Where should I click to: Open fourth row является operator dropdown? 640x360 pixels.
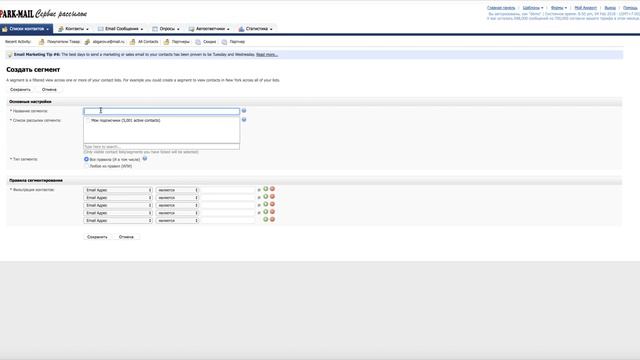(x=177, y=213)
